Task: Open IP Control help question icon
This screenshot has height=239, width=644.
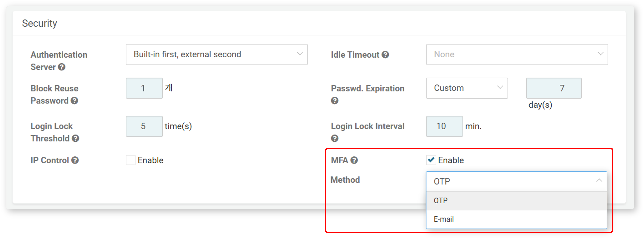Action: tap(75, 160)
